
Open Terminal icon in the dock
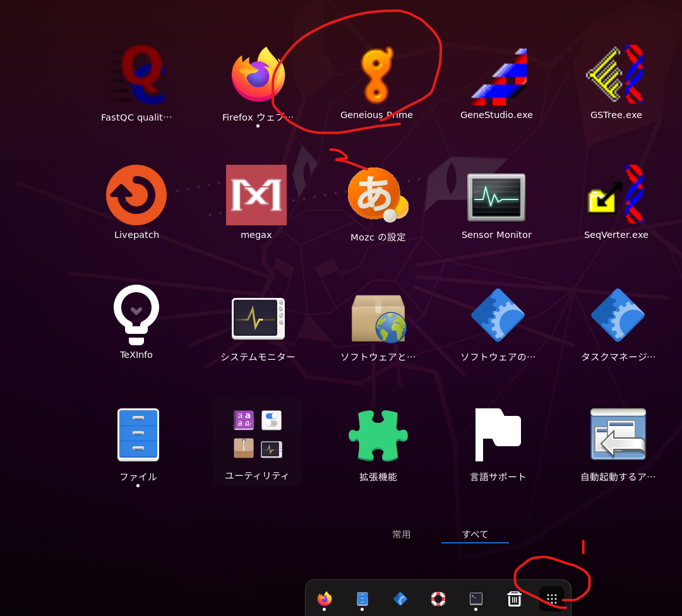[476, 598]
